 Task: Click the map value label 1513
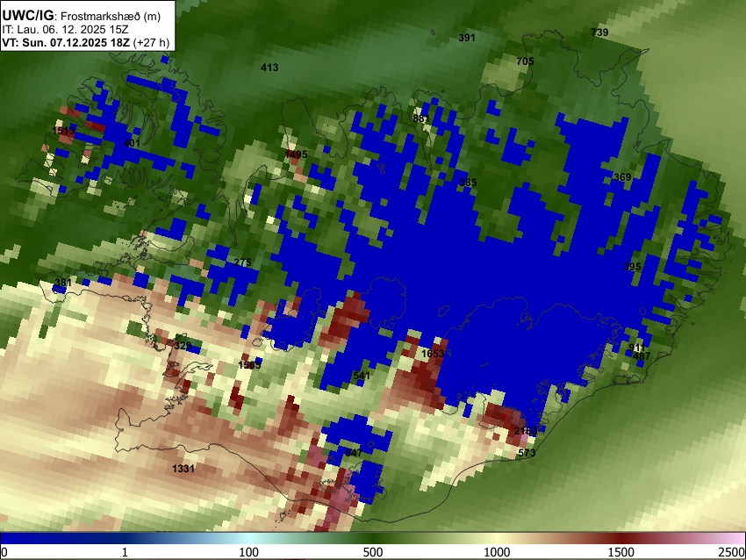[63, 131]
